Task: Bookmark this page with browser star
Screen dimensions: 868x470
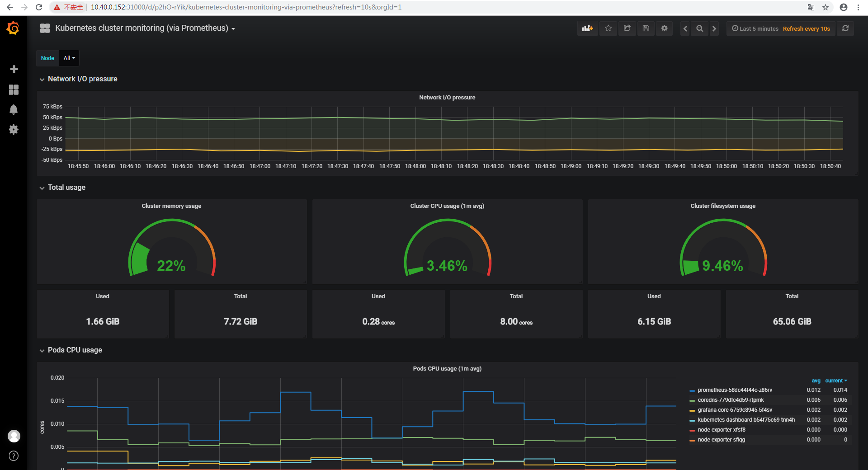Action: [826, 7]
